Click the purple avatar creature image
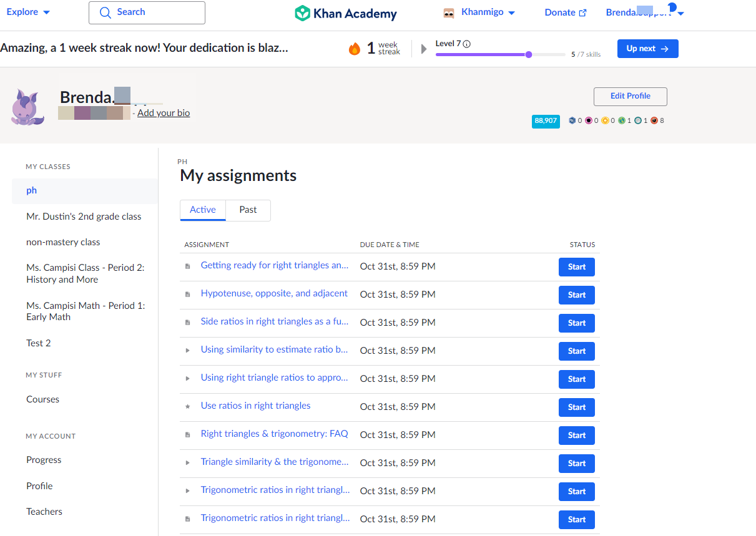This screenshot has width=756, height=536. tap(28, 107)
